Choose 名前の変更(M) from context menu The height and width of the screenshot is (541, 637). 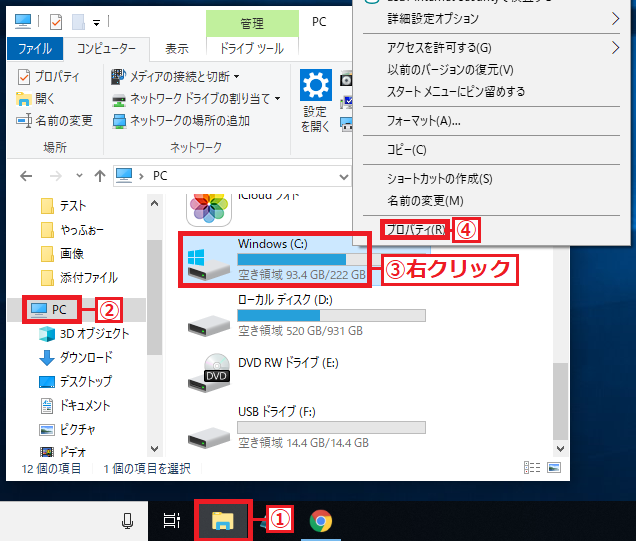pyautogui.click(x=492, y=201)
